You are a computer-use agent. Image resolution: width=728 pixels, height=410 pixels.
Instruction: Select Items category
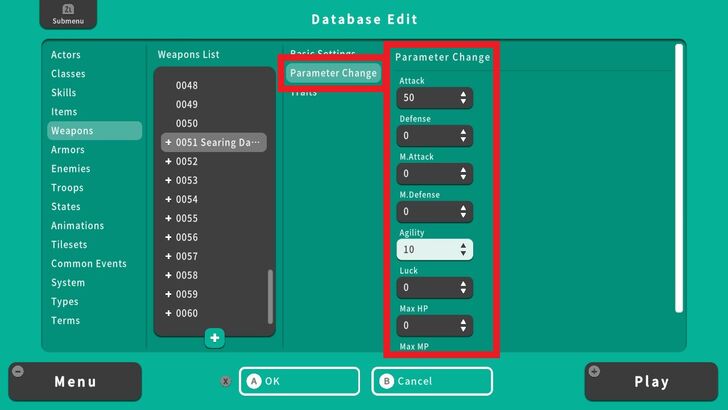(64, 112)
